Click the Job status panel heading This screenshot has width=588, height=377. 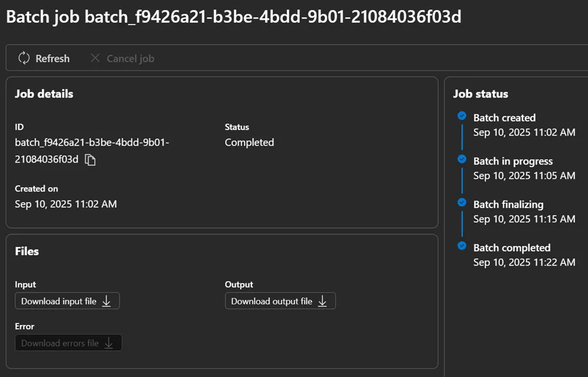pos(480,94)
